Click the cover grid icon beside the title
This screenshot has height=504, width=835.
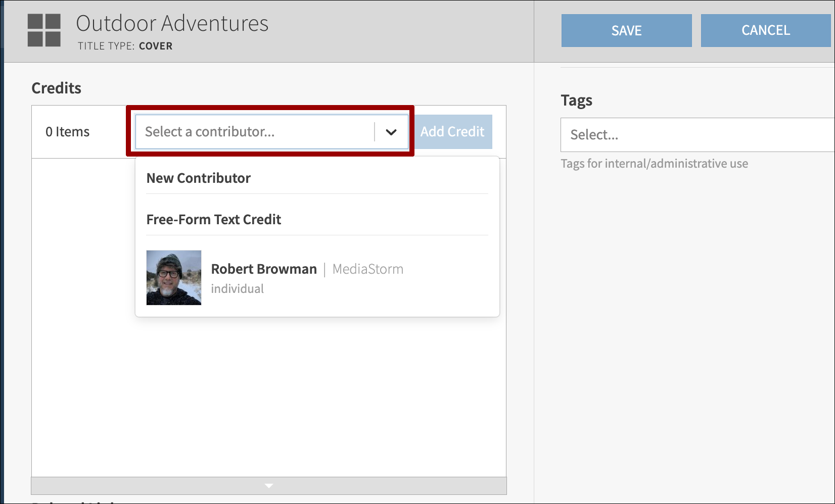coord(44,30)
